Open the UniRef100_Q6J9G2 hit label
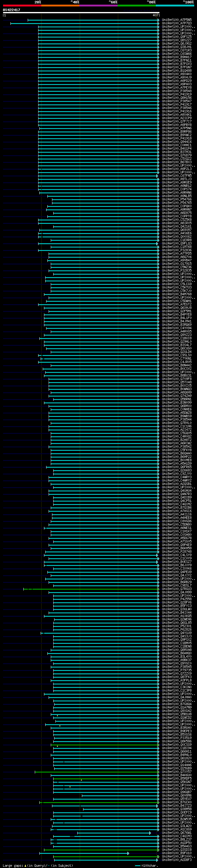The height and width of the screenshot is (868, 197). tap(177, 43)
